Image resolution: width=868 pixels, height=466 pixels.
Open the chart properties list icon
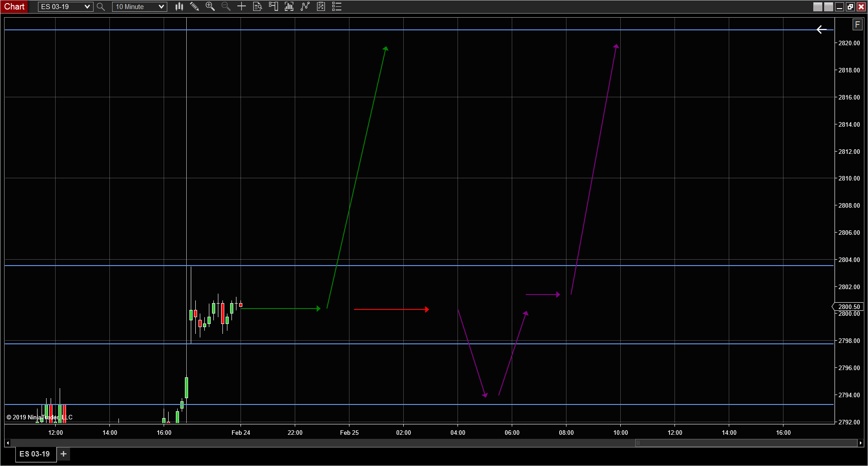point(337,6)
